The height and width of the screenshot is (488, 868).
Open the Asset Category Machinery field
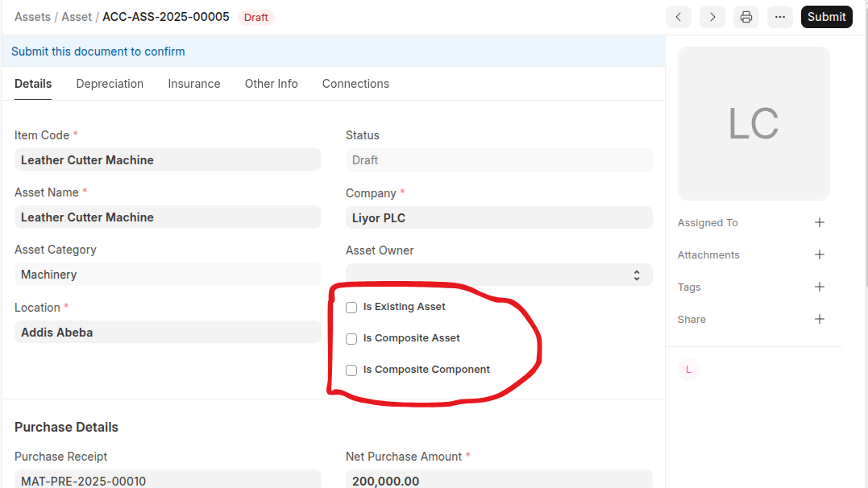tap(167, 275)
